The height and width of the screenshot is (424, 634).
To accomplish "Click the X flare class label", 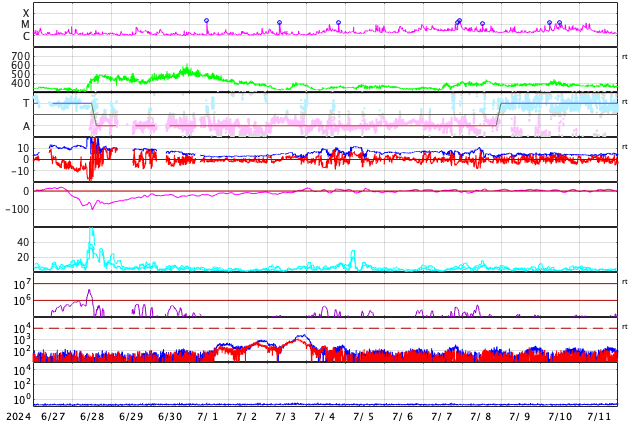I will (26, 13).
